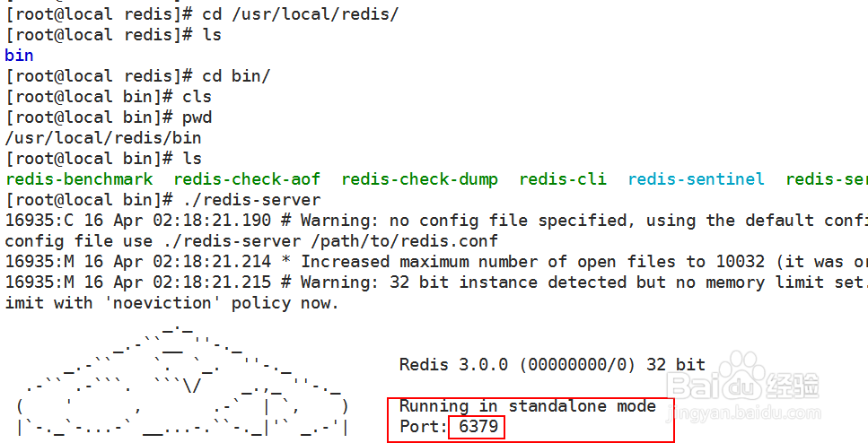The height and width of the screenshot is (443, 868).
Task: Click the 'no config file specified' warning line
Action: click(x=436, y=221)
